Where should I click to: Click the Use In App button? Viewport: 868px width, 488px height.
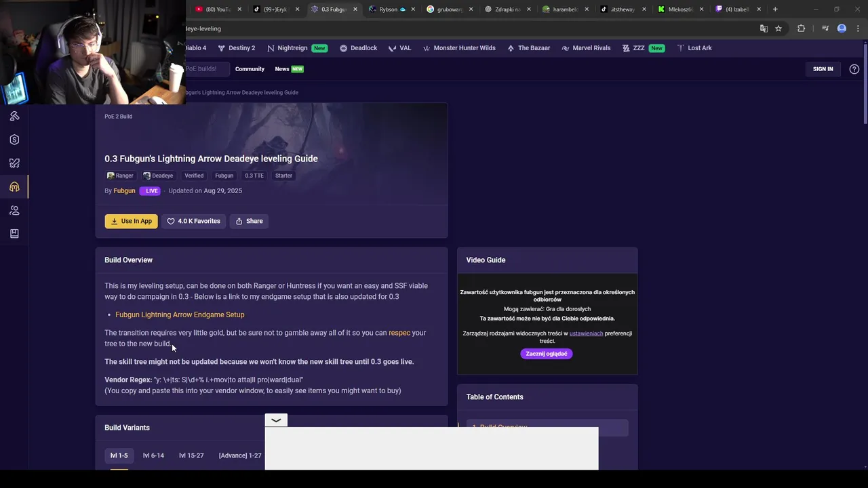click(x=131, y=221)
